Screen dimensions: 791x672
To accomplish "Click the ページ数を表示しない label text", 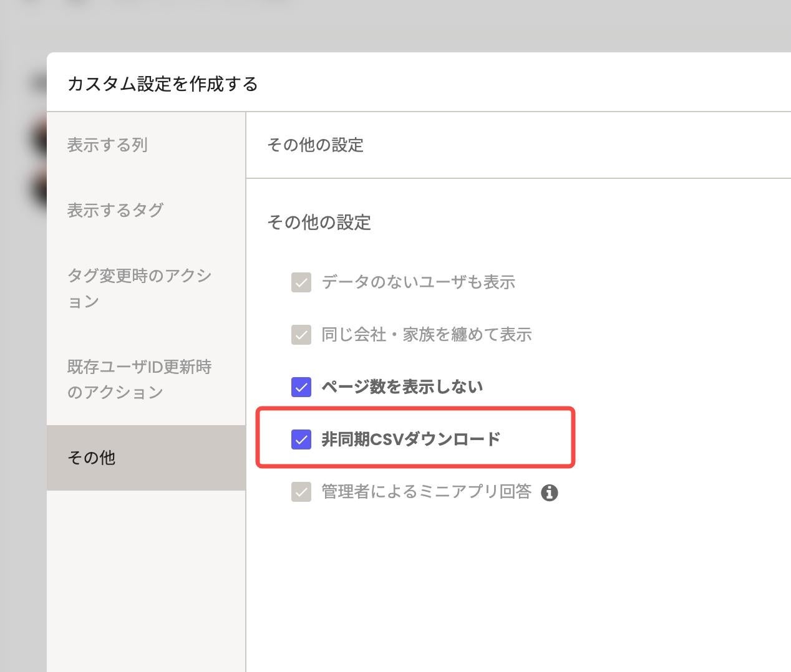I will tap(402, 387).
